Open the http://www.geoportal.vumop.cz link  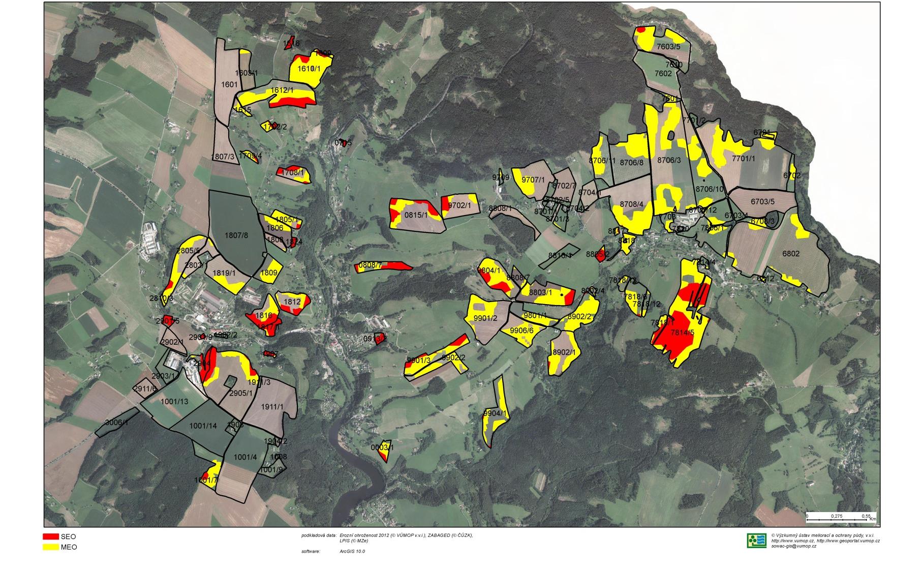point(847,541)
